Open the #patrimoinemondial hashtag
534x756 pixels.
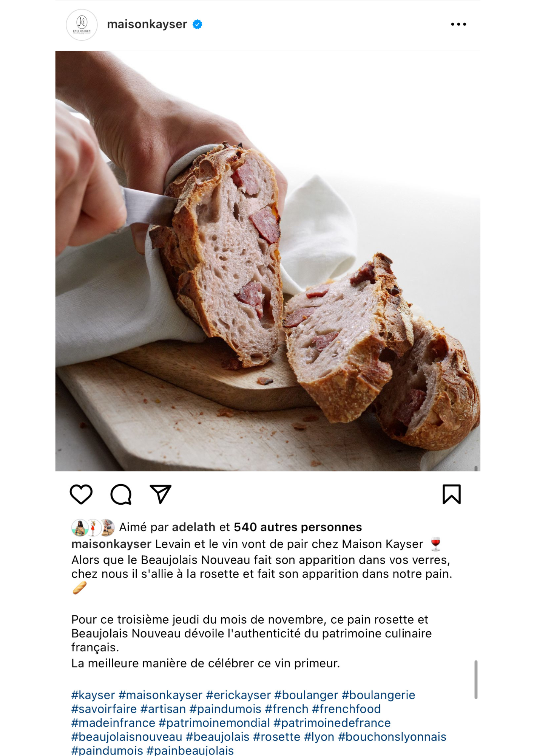[214, 723]
